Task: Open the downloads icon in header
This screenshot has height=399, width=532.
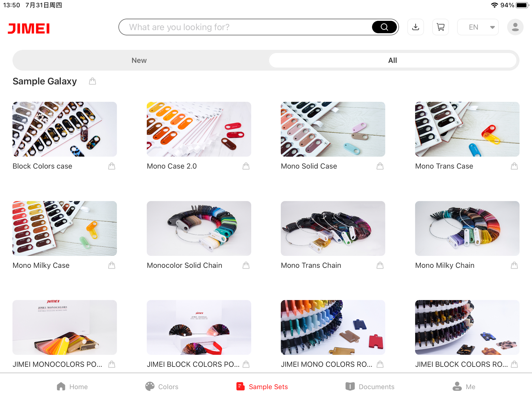Action: click(415, 27)
